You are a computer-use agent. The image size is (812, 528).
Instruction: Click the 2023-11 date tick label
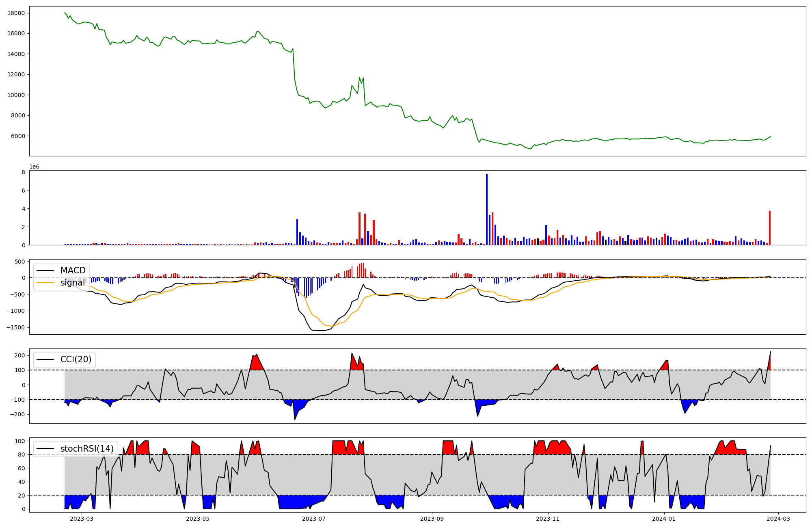click(548, 519)
